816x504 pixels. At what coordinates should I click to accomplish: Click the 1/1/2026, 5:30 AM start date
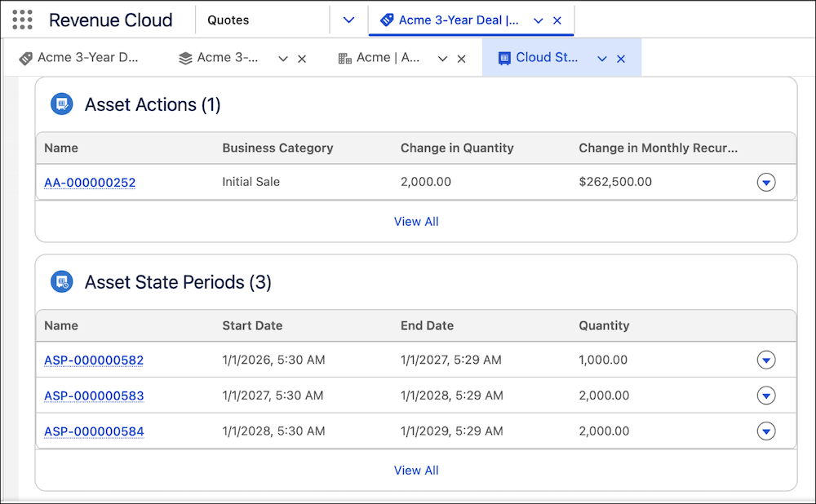point(273,360)
